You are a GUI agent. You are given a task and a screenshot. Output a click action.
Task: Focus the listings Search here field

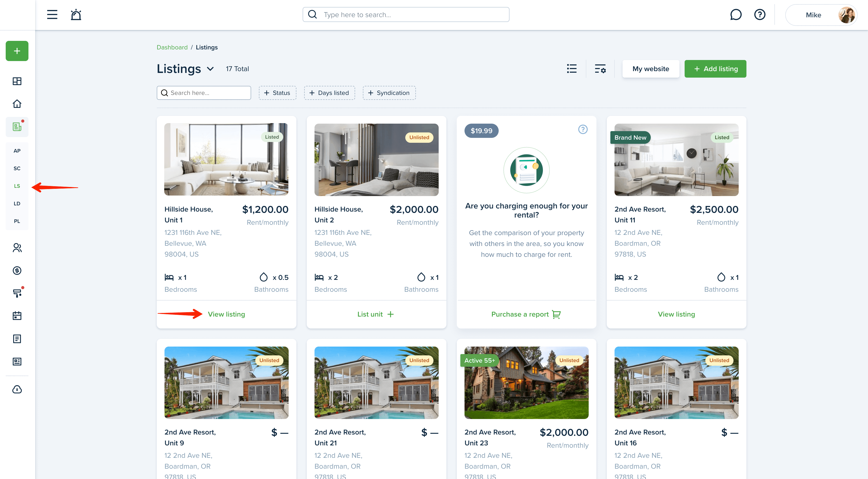(x=204, y=93)
